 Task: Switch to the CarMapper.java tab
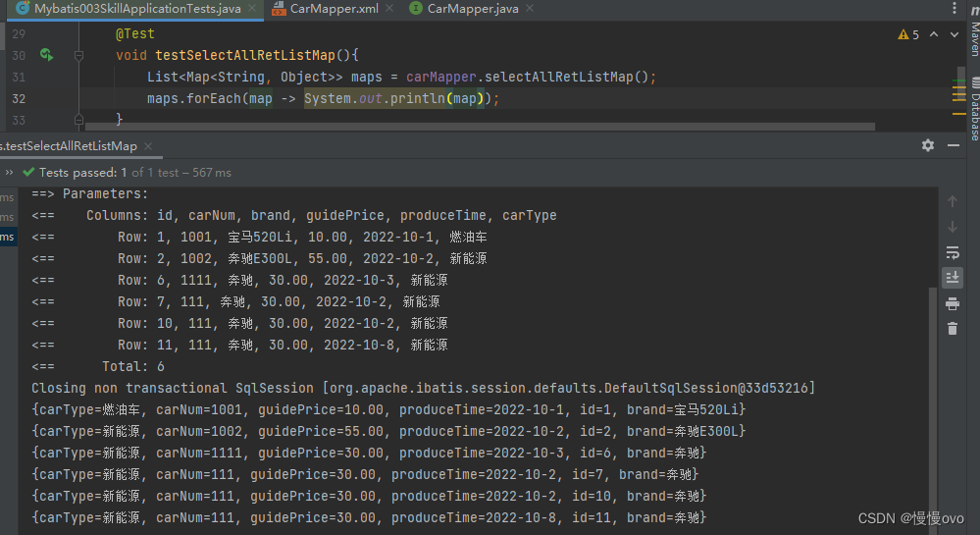pyautogui.click(x=472, y=9)
